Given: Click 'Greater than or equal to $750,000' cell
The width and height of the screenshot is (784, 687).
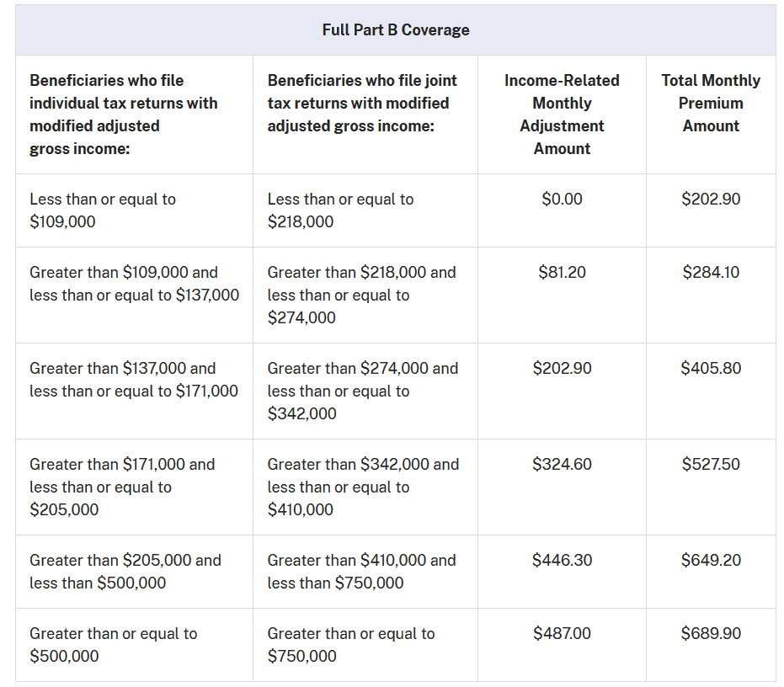Looking at the screenshot, I should [x=351, y=645].
